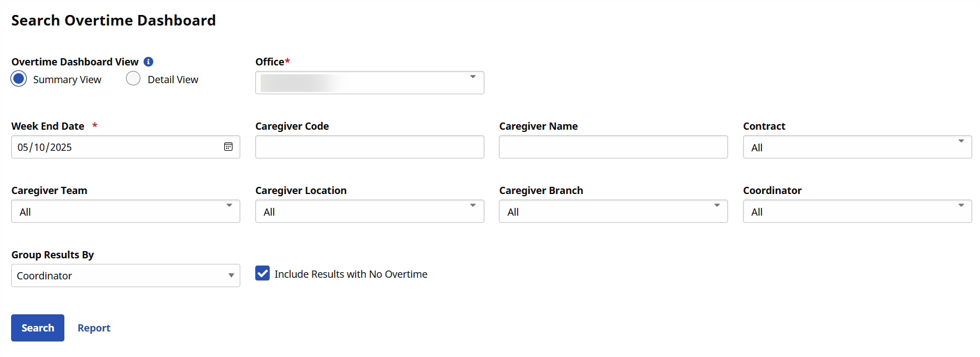Expand the Contract dropdown

[857, 147]
